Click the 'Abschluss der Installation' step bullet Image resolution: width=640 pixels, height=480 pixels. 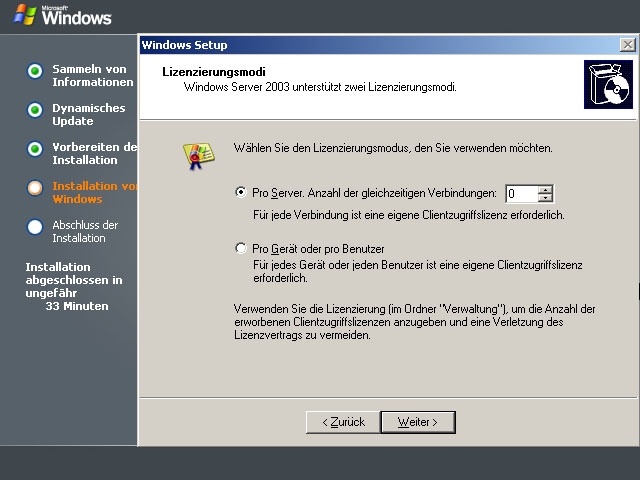[35, 227]
